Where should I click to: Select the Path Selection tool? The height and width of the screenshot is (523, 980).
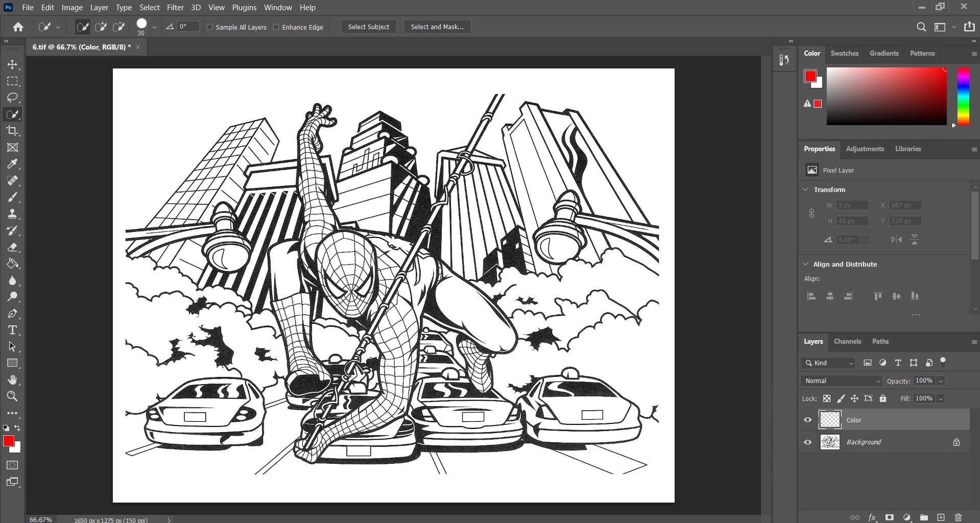pos(12,347)
